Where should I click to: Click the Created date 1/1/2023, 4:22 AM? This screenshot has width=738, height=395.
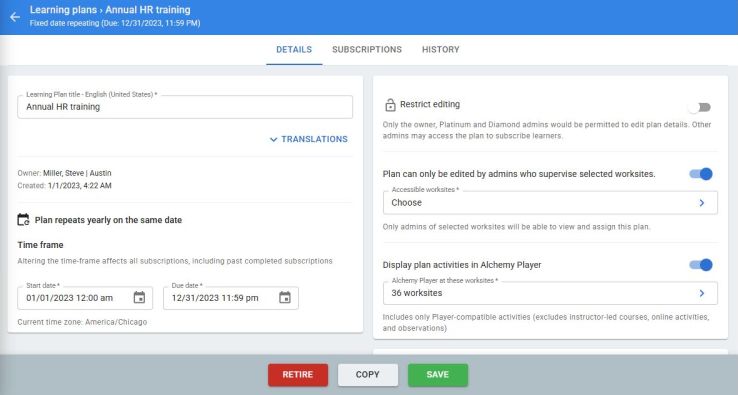[80, 185]
